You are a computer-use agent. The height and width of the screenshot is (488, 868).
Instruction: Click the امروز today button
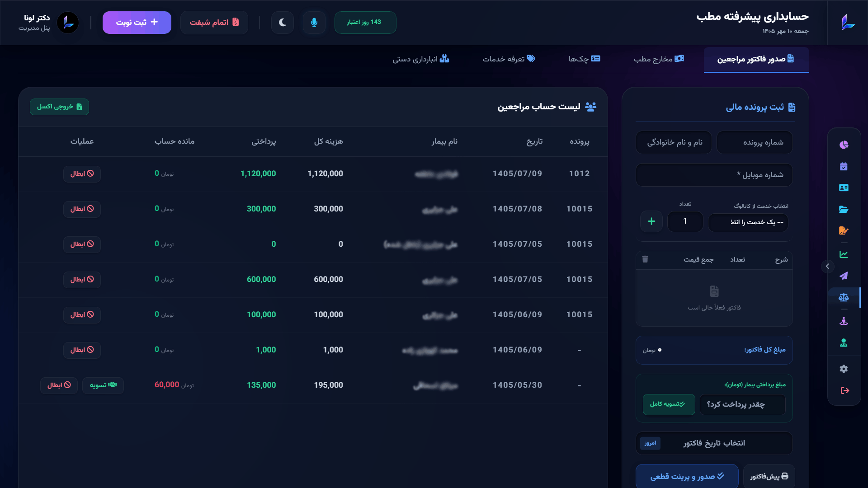click(650, 443)
